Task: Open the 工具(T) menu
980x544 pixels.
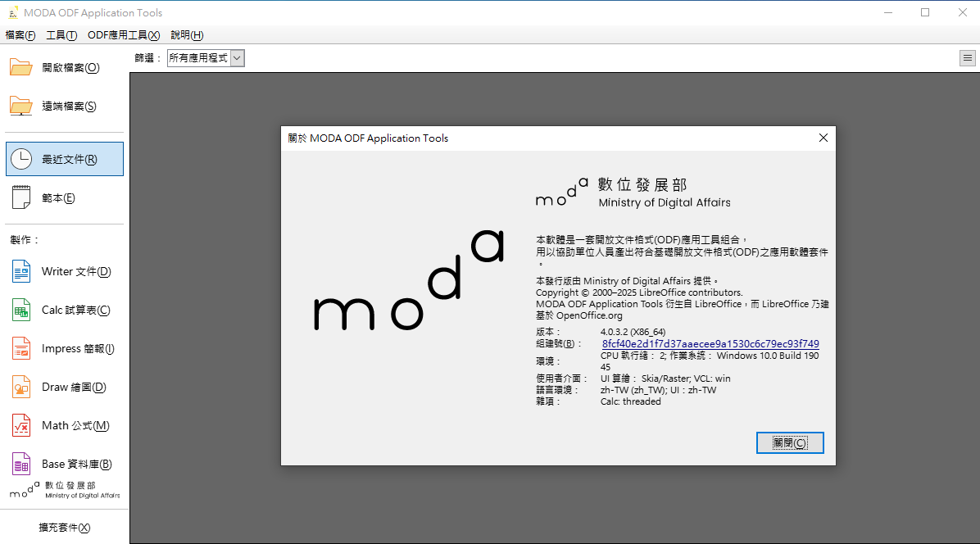Action: [61, 35]
